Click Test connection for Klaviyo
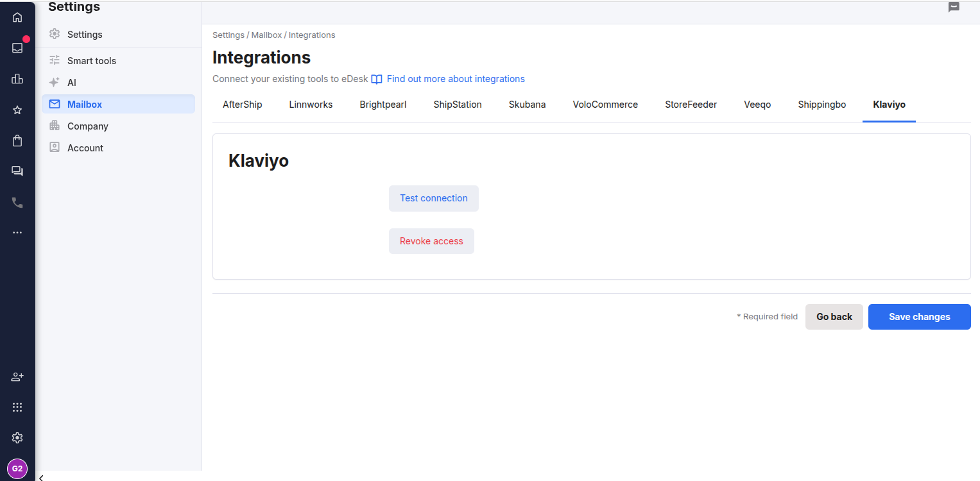980x481 pixels. coord(433,198)
